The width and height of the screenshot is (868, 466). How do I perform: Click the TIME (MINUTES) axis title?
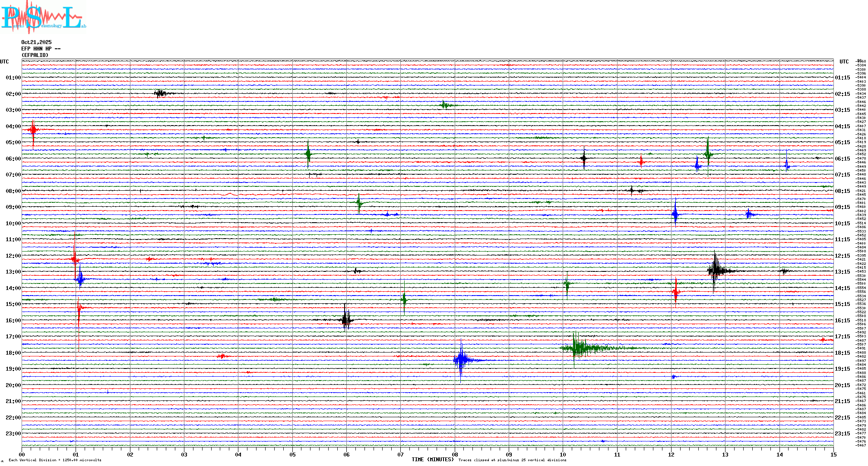(432, 460)
